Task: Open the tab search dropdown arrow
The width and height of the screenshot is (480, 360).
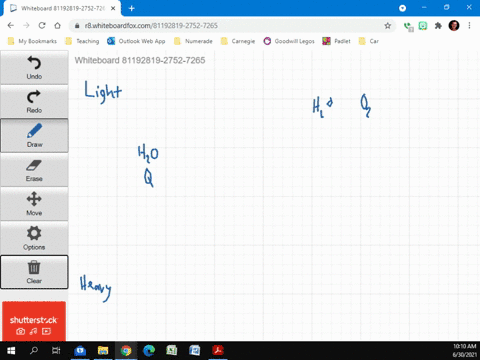Action: 402,8
